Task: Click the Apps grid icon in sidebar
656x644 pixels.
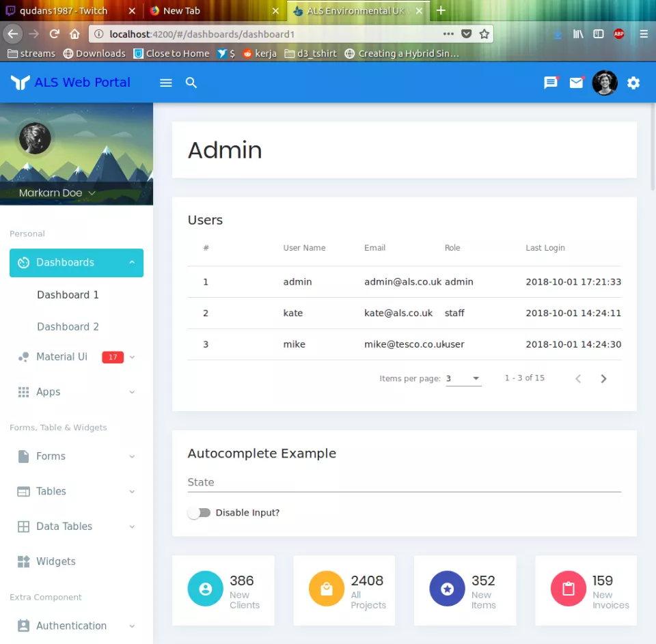Action: tap(23, 391)
